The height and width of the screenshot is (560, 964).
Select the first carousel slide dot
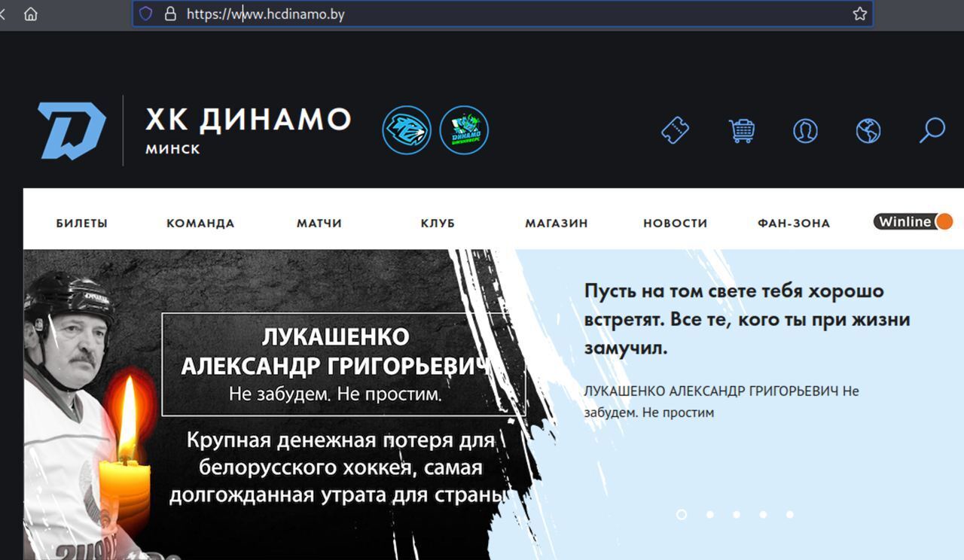(682, 515)
